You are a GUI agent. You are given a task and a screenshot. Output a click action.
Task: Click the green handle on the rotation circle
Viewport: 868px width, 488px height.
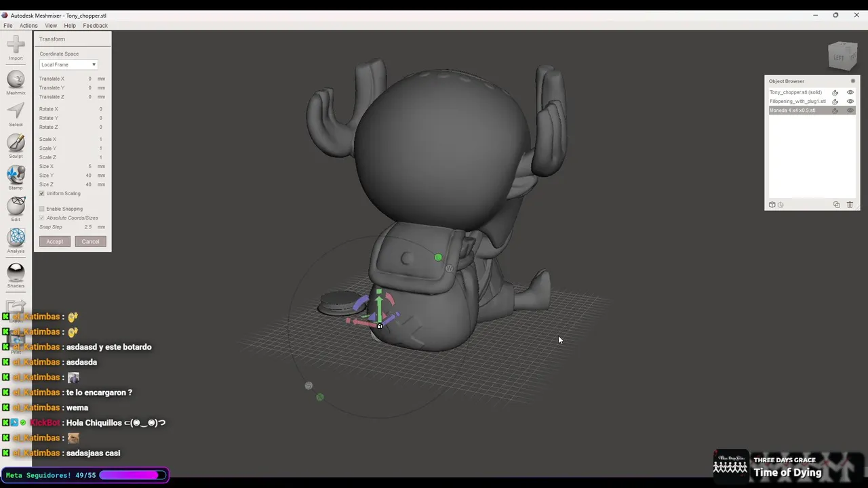320,397
